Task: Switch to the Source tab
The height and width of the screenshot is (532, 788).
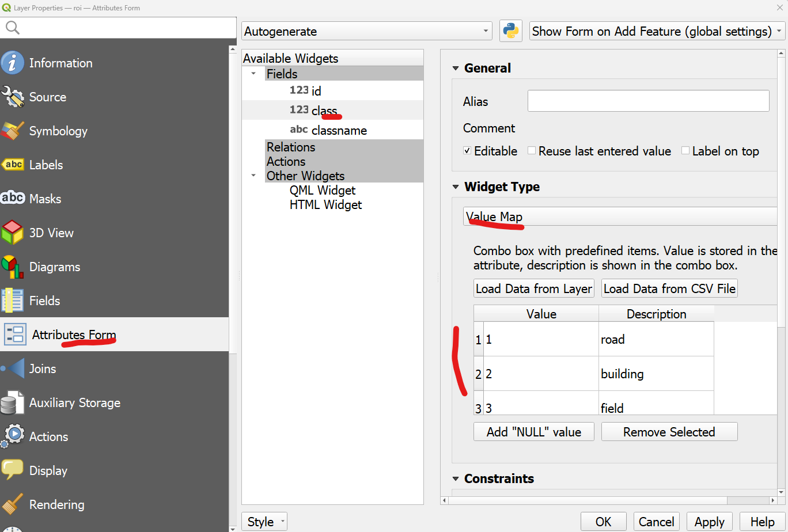Action: (13, 97)
